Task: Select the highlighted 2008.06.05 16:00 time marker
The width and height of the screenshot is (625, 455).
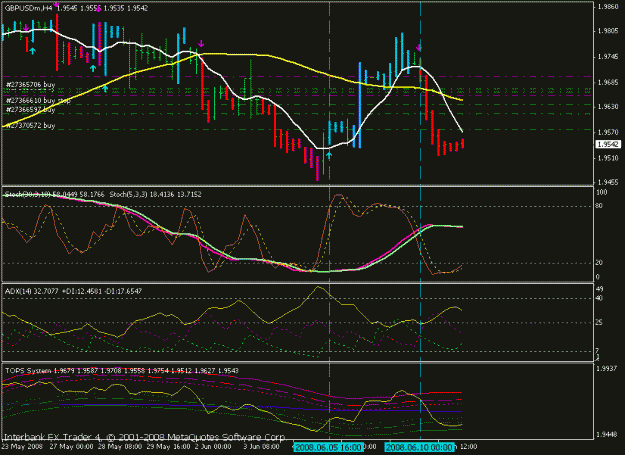Action: coord(328,447)
